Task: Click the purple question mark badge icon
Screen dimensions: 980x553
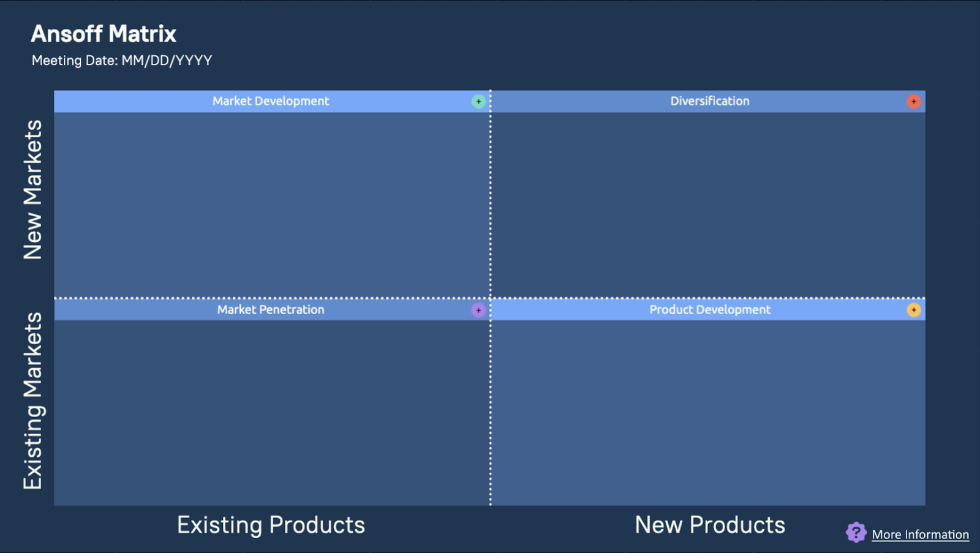Action: (856, 533)
